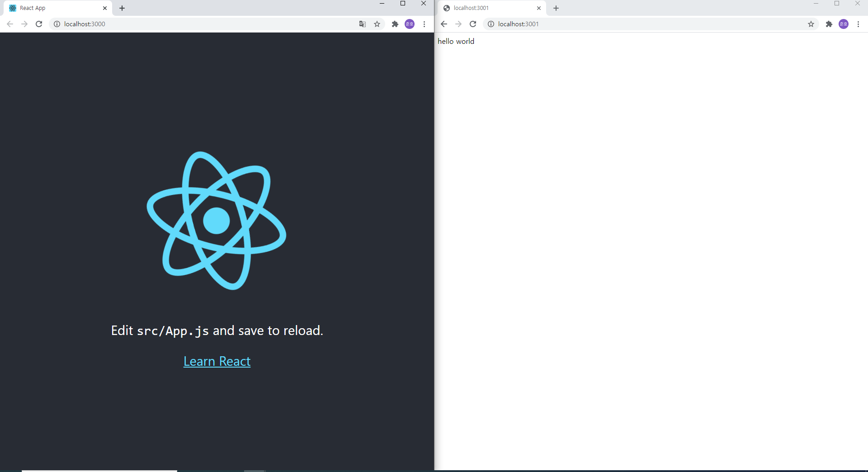868x472 pixels.
Task: Open Extensions puzzle icon in left window
Action: tap(395, 24)
